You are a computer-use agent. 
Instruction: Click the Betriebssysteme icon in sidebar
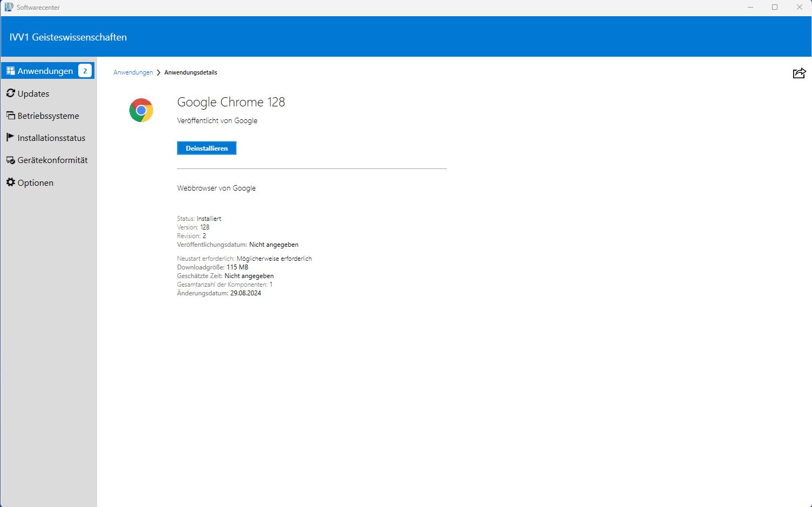point(10,116)
